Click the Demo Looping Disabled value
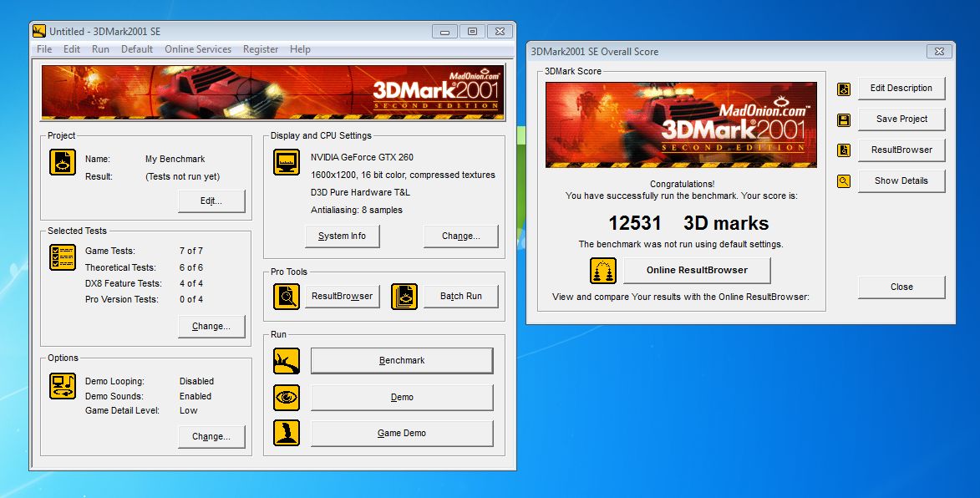Viewport: 980px width, 498px height. click(196, 381)
